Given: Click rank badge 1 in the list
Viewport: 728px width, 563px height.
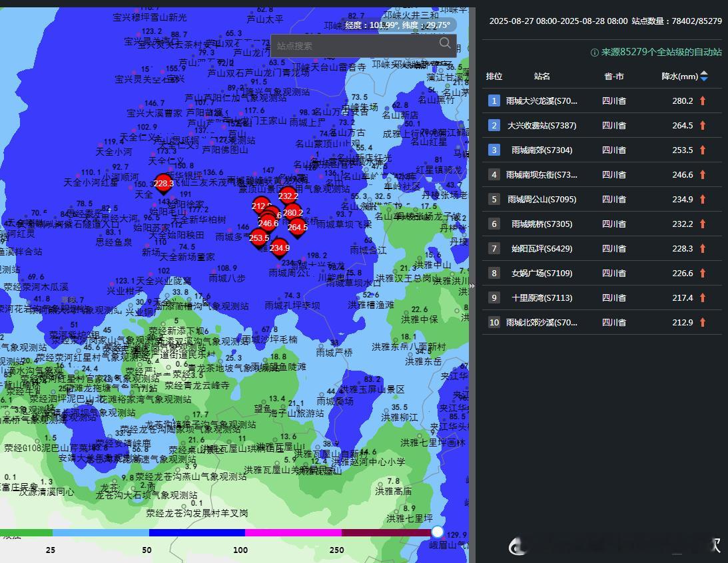Looking at the screenshot, I should 494,100.
